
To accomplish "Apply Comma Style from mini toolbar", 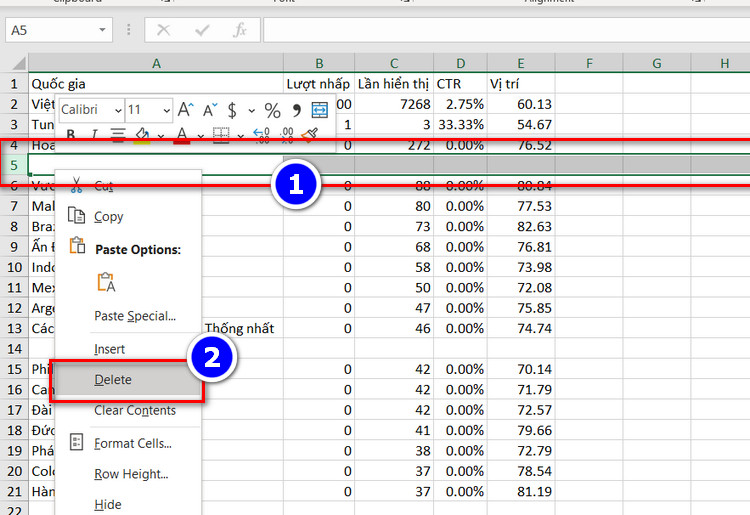I will (x=297, y=110).
